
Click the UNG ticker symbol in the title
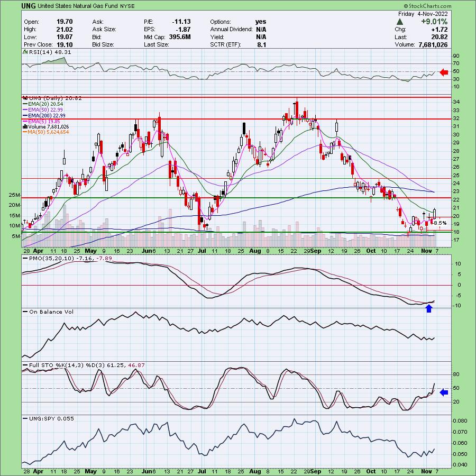(29, 6)
